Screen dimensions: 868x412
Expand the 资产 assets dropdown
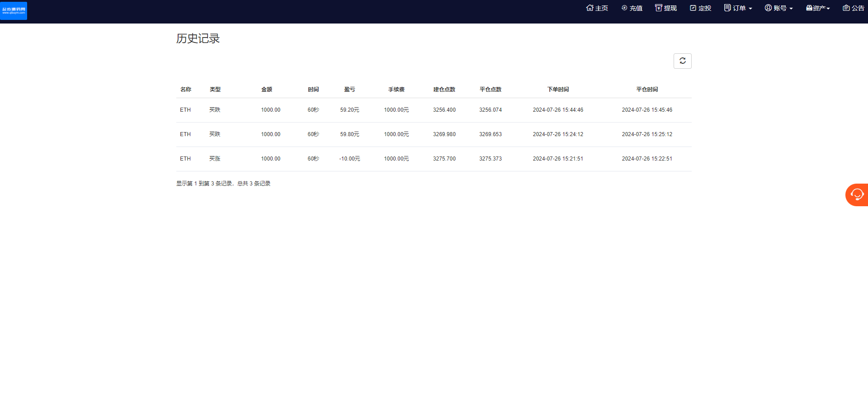(x=818, y=8)
